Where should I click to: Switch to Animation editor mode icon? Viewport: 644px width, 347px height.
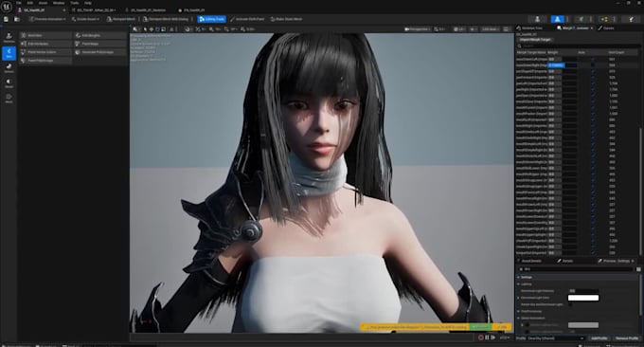point(581,19)
